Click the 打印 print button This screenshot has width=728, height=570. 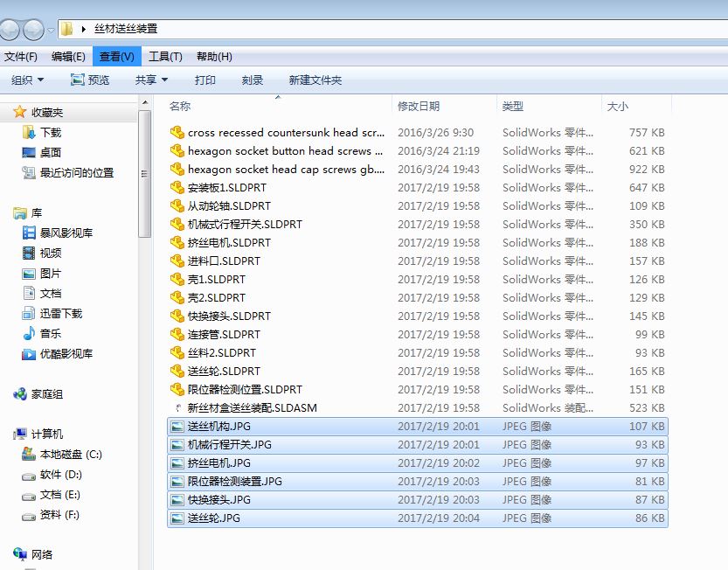pos(205,80)
